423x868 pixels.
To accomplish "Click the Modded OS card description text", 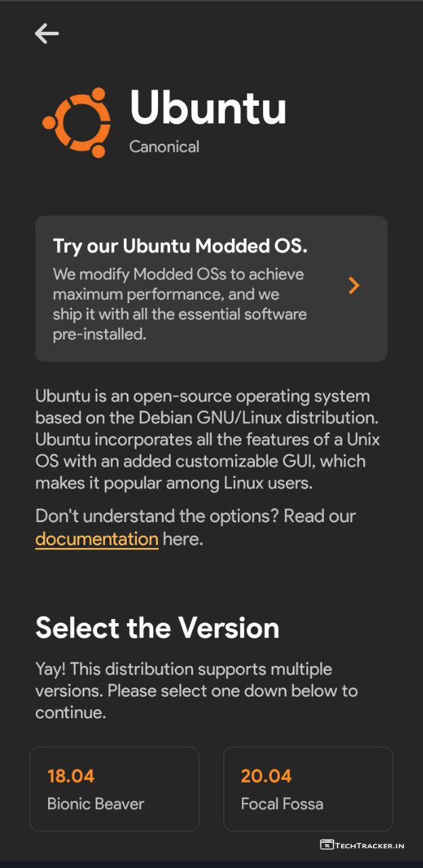I will point(180,295).
